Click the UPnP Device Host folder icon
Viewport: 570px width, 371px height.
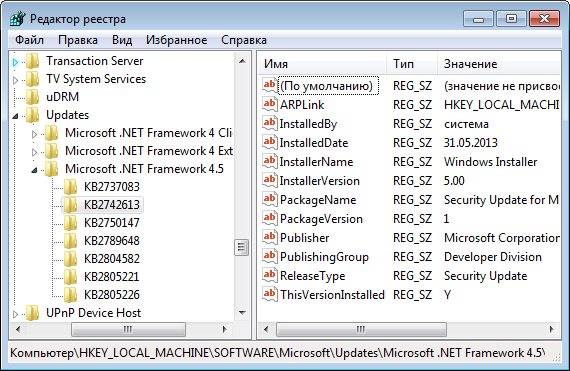pyautogui.click(x=33, y=313)
